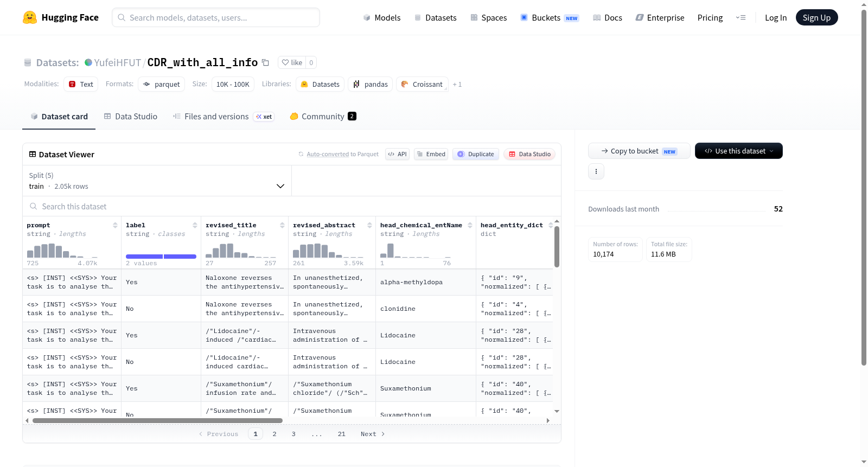Viewport: 868px width, 467px height.
Task: Click the label classes distribution bar
Action: point(161,257)
